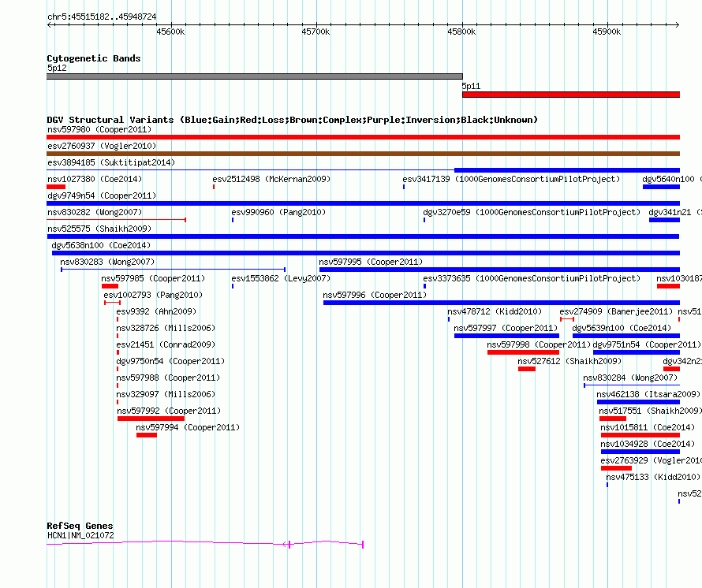Click the nsv597980 (Cooper2011) variant label

click(99, 130)
